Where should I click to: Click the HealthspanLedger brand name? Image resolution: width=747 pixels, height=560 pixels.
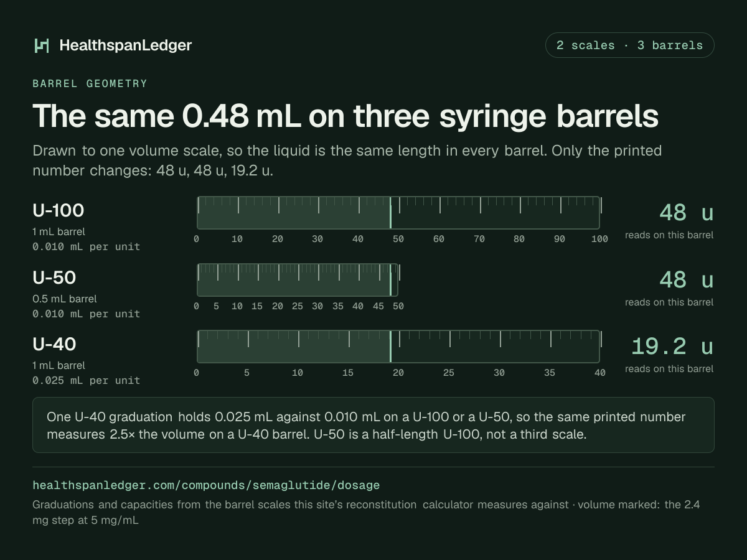126,45
